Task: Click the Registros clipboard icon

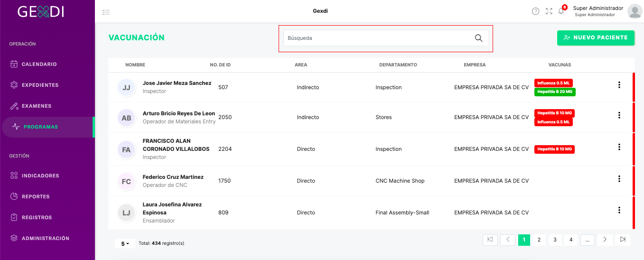Action: [x=14, y=217]
